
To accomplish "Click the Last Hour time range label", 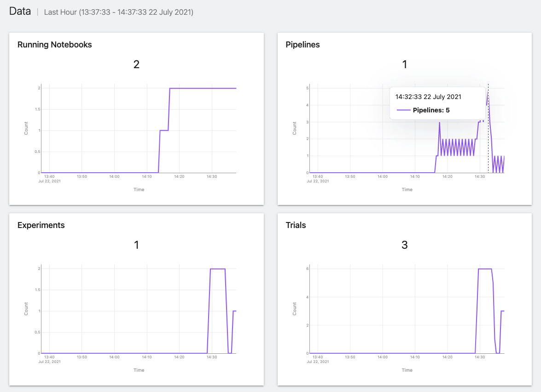I will (x=118, y=12).
